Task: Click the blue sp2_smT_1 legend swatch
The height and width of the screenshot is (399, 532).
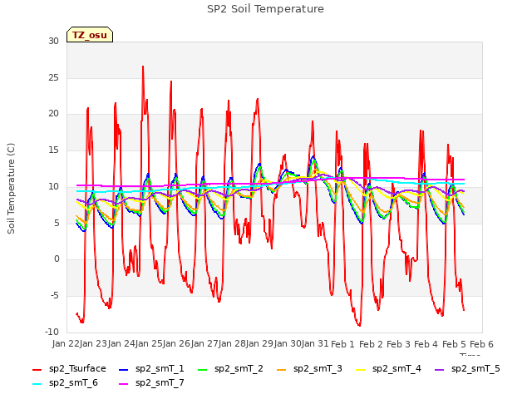Action: (x=124, y=369)
